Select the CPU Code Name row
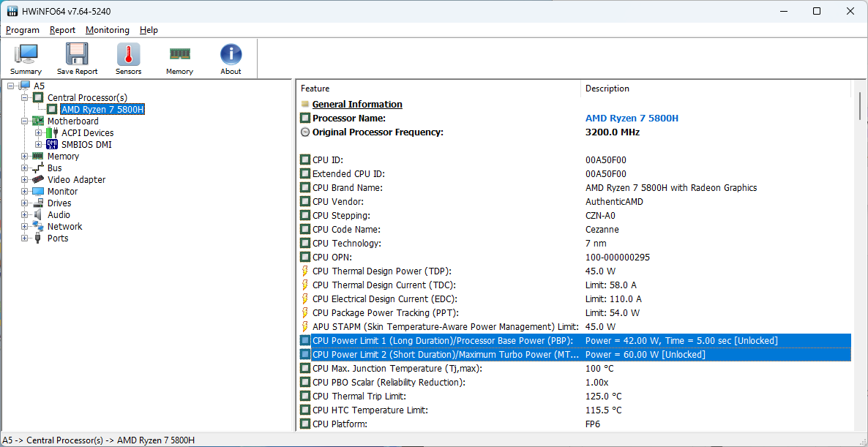The height and width of the screenshot is (447, 868). (574, 229)
